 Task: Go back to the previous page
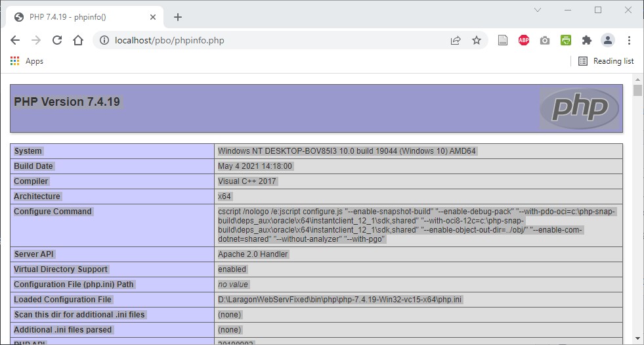(x=15, y=40)
